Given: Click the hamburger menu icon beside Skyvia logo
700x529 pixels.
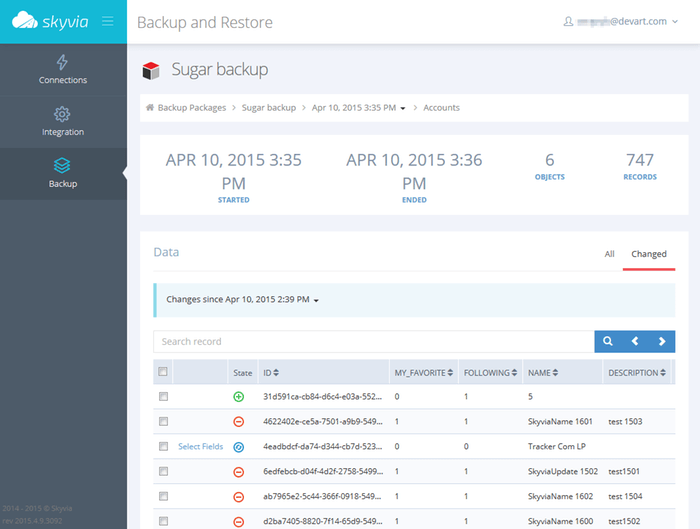Looking at the screenshot, I should [107, 21].
